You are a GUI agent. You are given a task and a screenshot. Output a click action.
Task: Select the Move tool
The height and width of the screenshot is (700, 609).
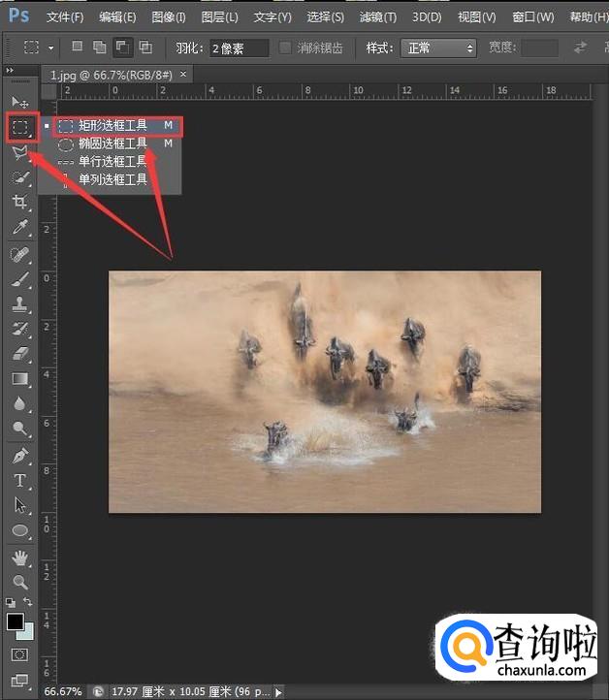click(19, 102)
